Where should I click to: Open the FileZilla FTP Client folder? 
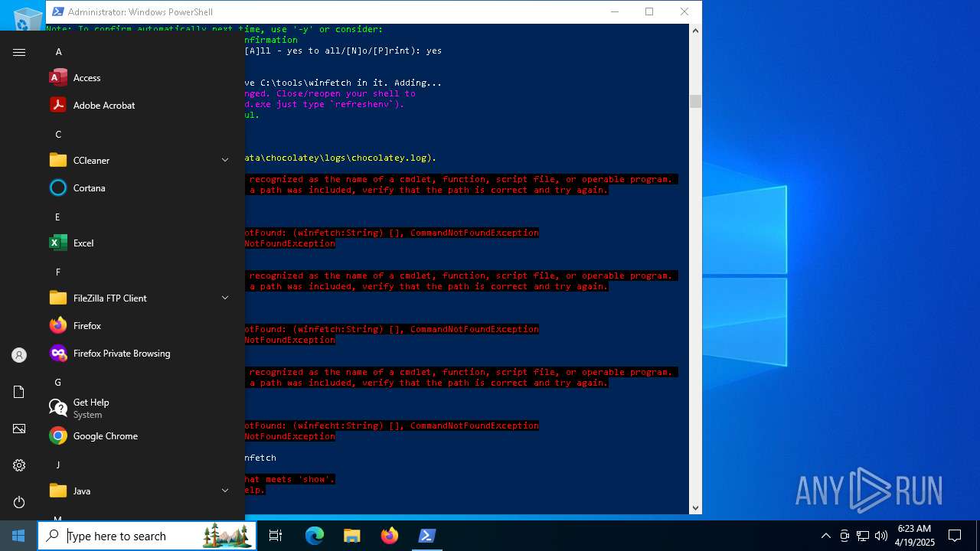tap(141, 298)
